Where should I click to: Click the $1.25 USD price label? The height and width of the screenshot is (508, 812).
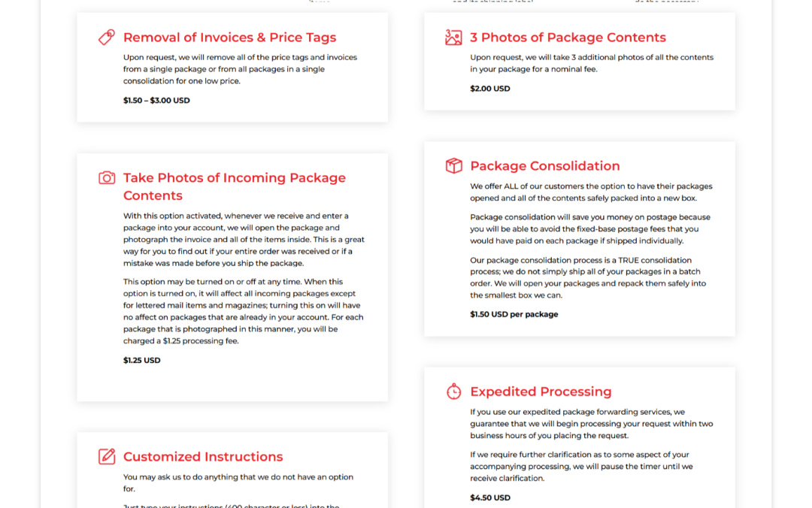[x=142, y=361]
